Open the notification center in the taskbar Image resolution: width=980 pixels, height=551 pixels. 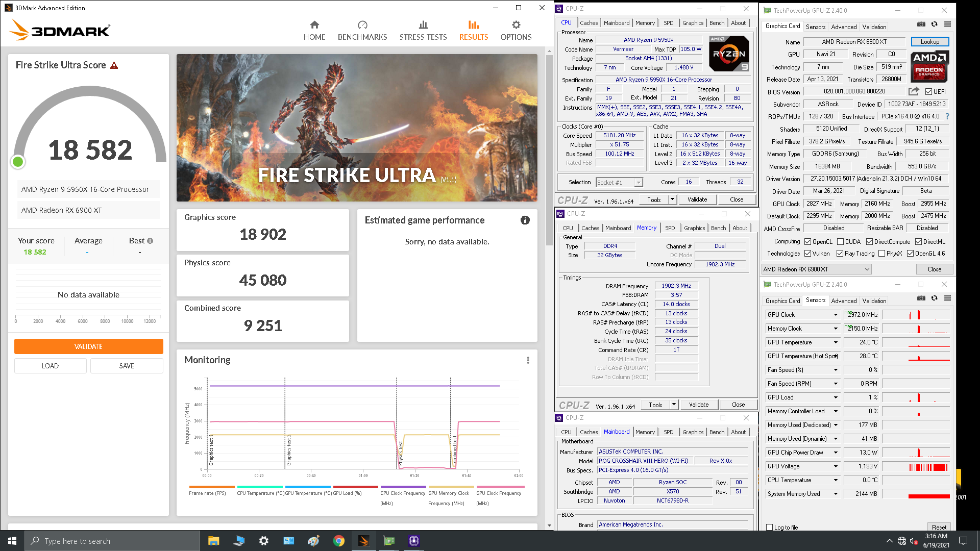tap(963, 541)
